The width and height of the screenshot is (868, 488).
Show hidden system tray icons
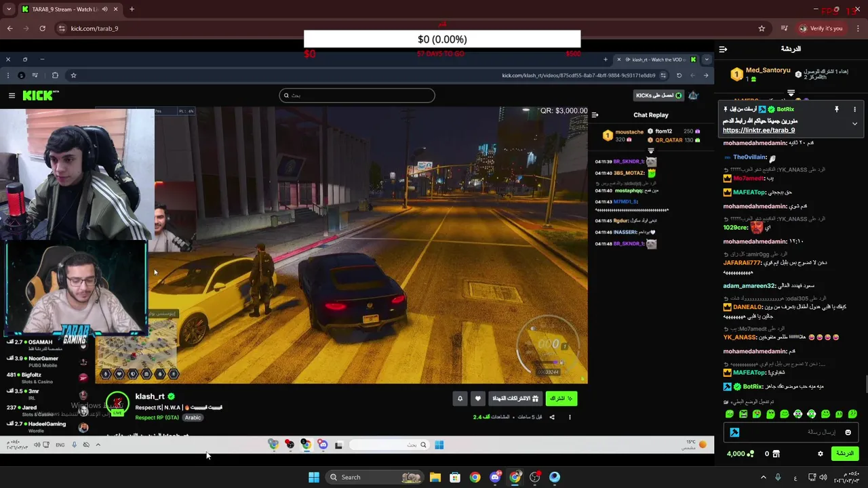click(x=763, y=477)
